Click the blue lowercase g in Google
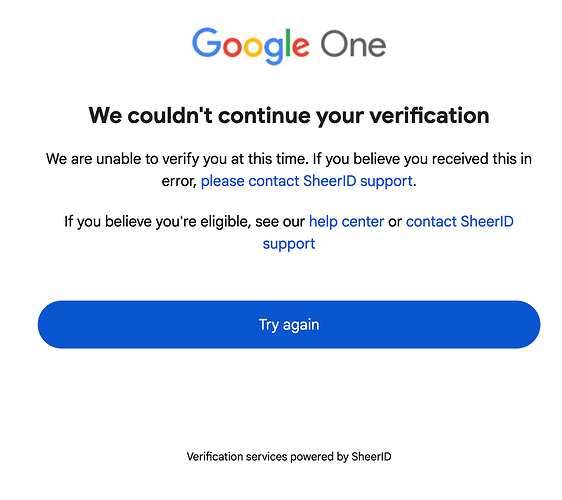This screenshot has height=500, width=562. [274, 51]
